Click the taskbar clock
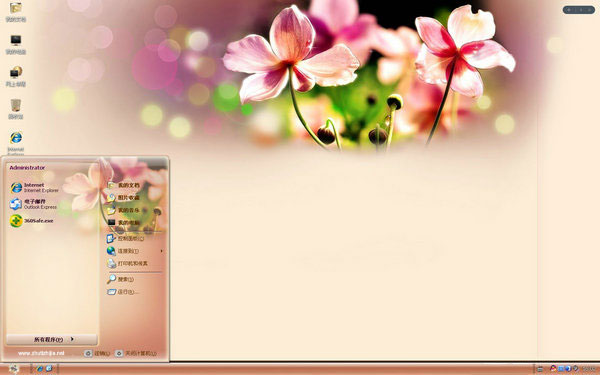Screen dimensions: 600x375 pyautogui.click(x=589, y=369)
